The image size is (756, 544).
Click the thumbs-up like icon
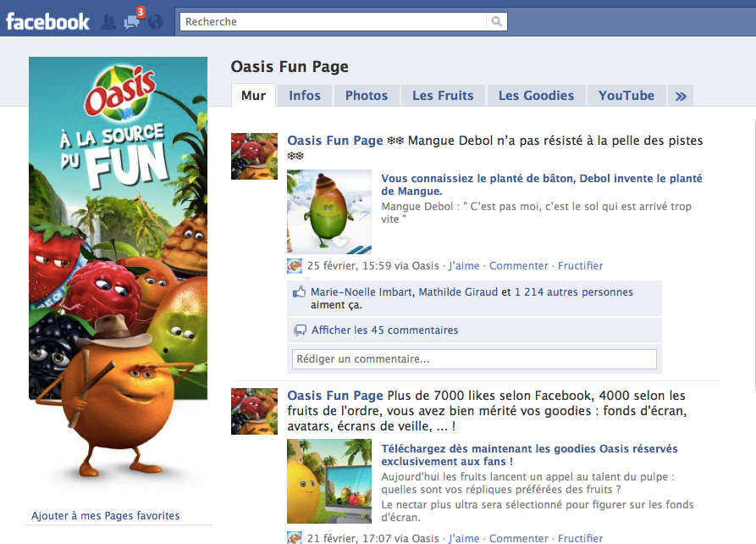(x=300, y=291)
